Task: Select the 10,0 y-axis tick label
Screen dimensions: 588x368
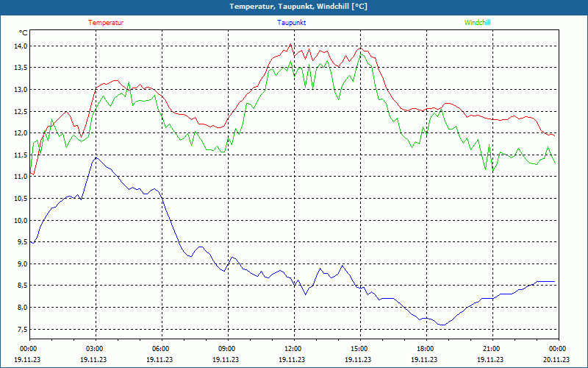Action: pyautogui.click(x=20, y=220)
